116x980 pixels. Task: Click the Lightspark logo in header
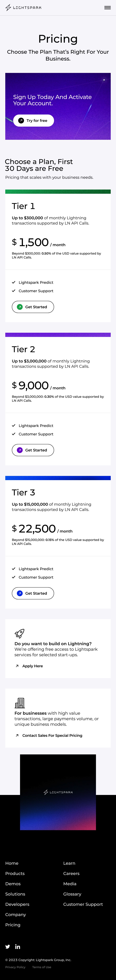pos(23,8)
